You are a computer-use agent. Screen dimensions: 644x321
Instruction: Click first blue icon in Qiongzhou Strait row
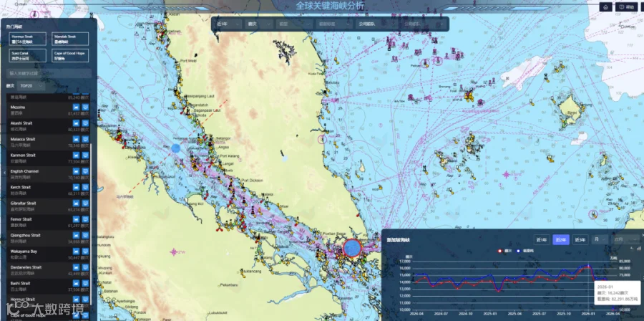coord(76,235)
